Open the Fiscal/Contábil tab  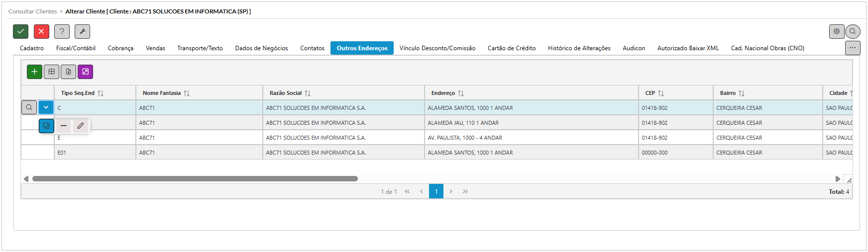[76, 48]
